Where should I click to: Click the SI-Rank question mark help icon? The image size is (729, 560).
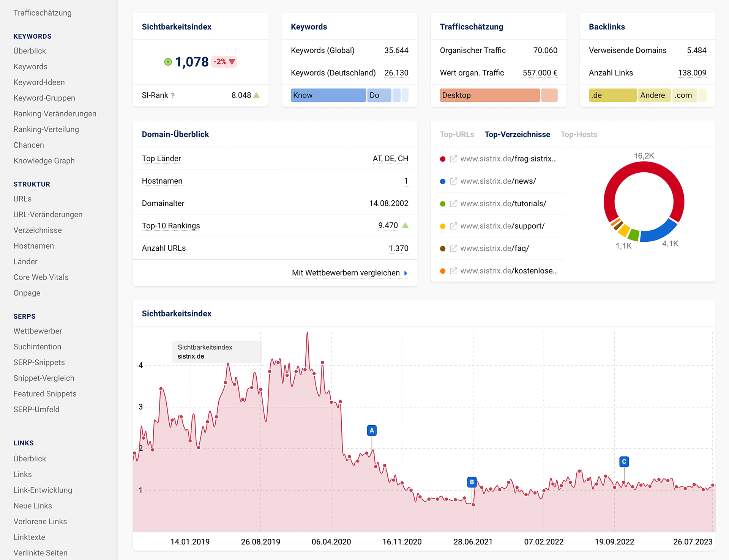[173, 96]
